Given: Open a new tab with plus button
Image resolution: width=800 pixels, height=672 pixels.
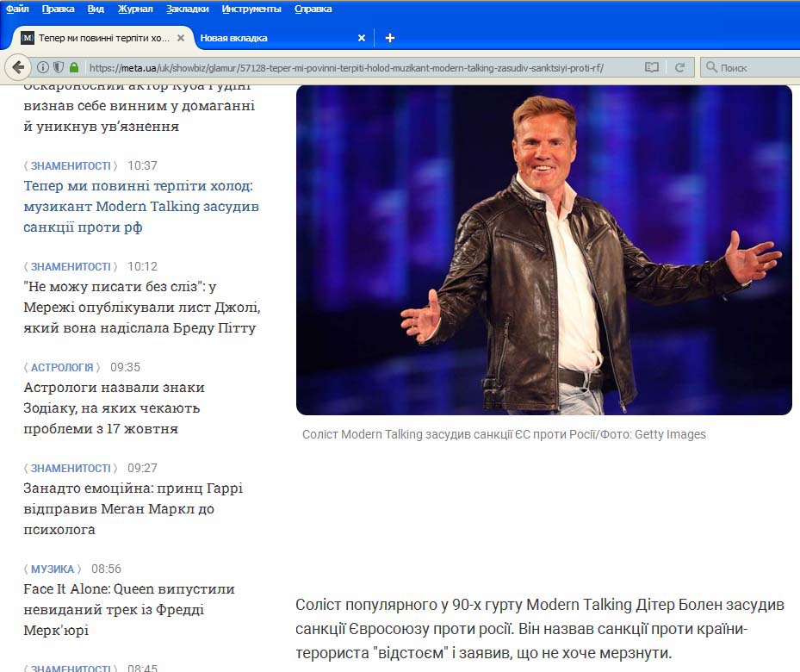Looking at the screenshot, I should tap(390, 38).
